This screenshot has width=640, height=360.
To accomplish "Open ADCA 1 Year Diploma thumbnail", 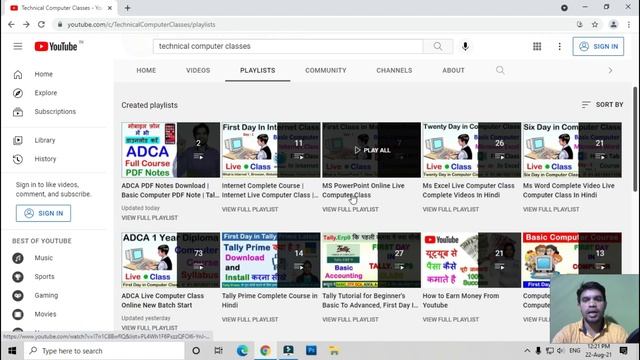I will coord(171,260).
